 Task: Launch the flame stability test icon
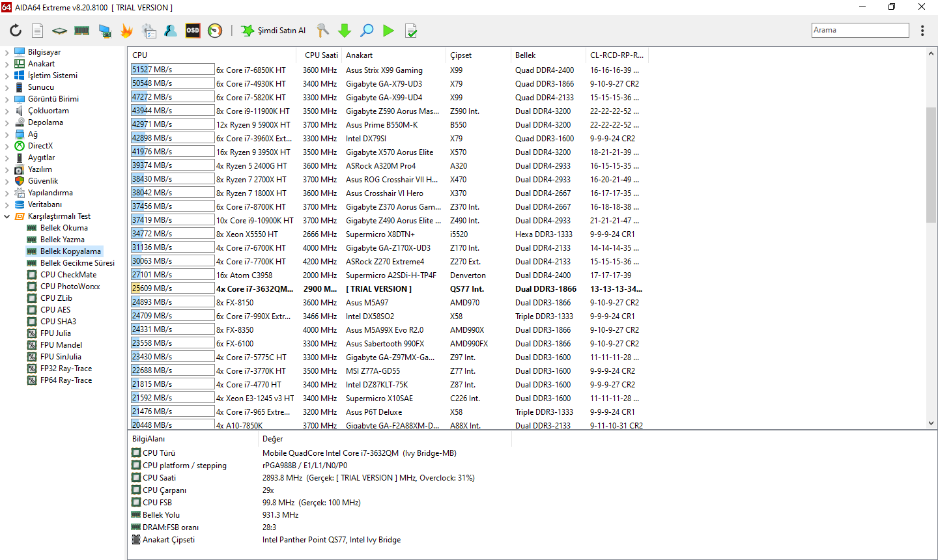tap(126, 30)
